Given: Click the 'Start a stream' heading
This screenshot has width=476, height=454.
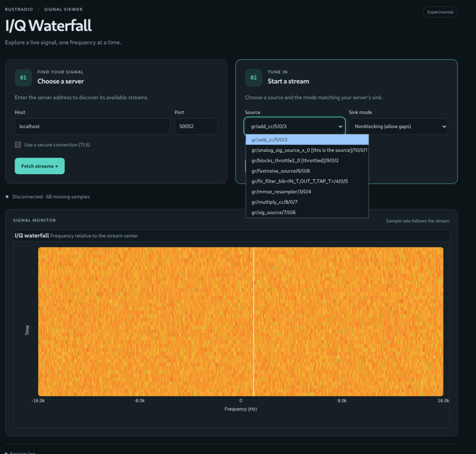Looking at the screenshot, I should coord(288,81).
